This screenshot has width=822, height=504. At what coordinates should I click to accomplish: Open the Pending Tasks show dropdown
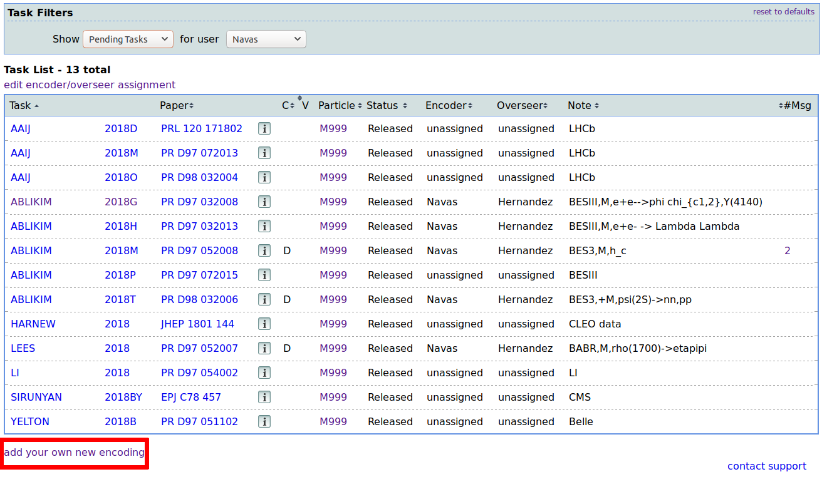[128, 39]
